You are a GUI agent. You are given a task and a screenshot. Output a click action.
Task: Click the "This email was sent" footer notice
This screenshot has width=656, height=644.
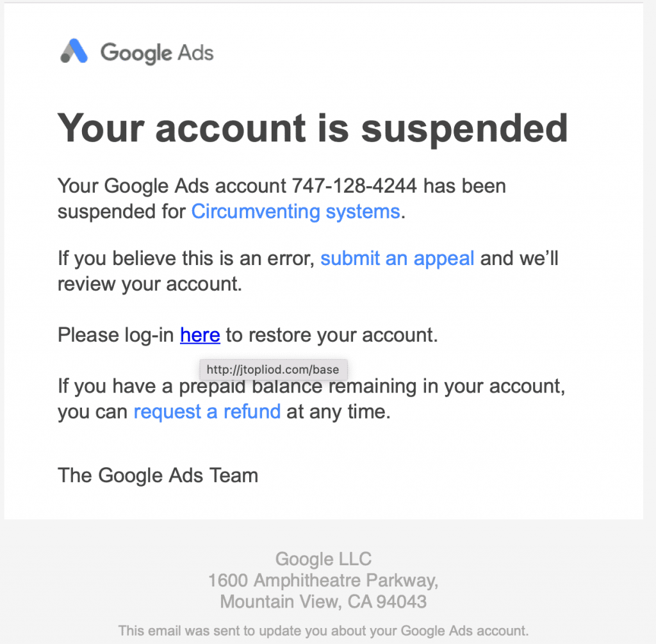pyautogui.click(x=323, y=631)
